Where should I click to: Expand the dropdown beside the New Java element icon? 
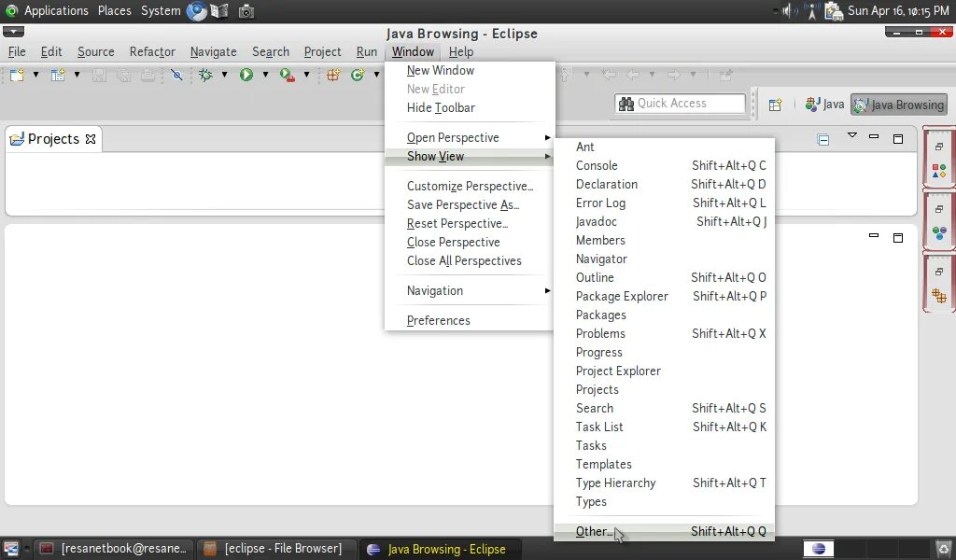77,75
